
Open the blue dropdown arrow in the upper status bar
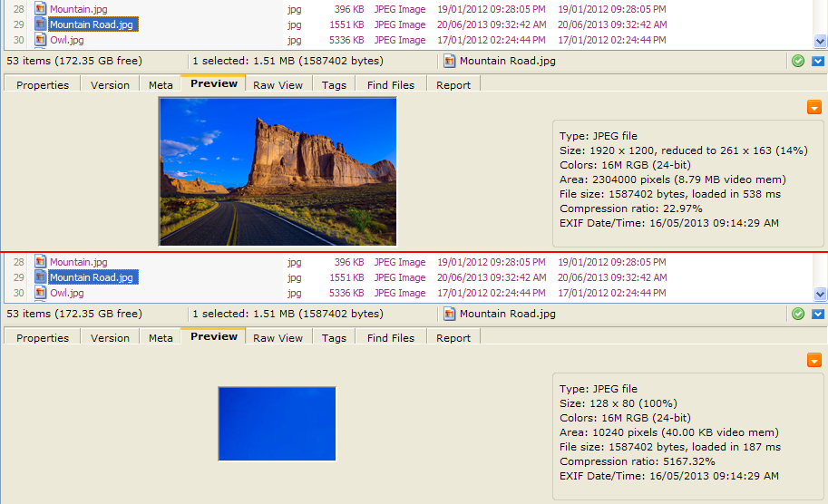click(818, 62)
